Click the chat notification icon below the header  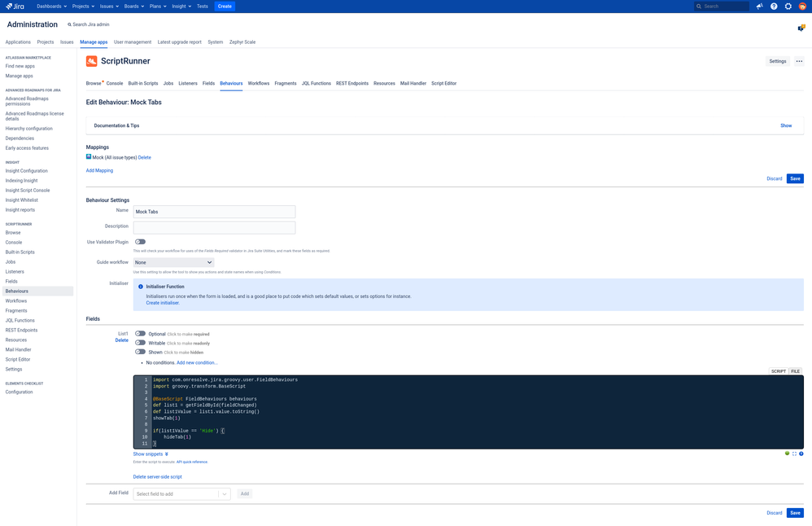coord(801,28)
